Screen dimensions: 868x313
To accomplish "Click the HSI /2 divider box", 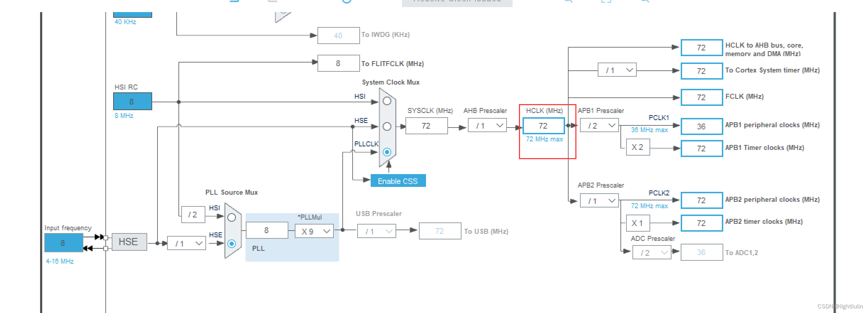I will pos(193,215).
